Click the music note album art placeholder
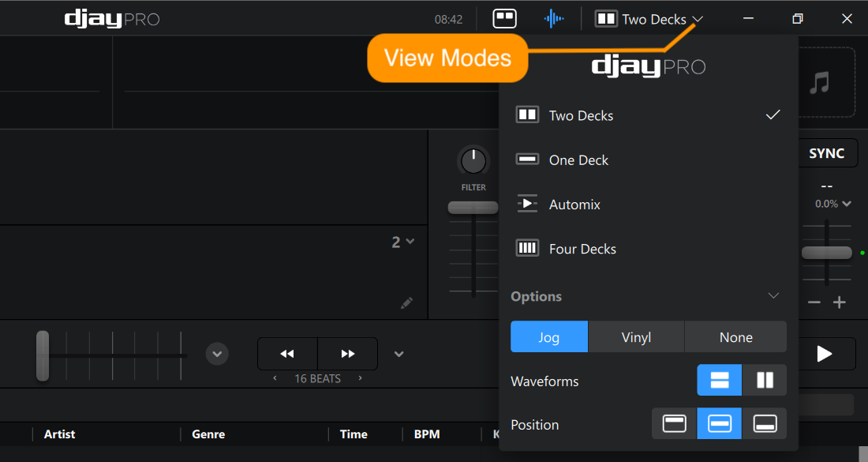868x462 pixels. [x=820, y=83]
